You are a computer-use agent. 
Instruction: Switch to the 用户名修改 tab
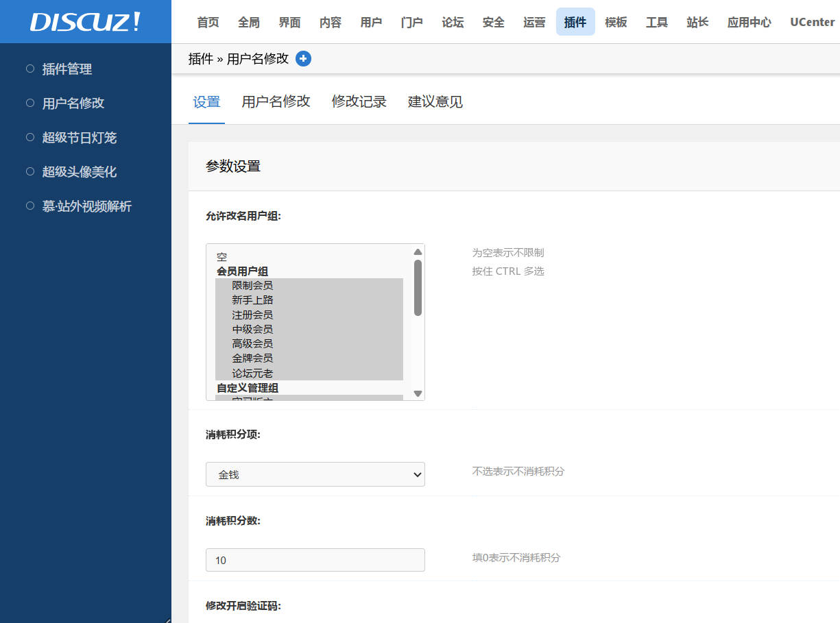pos(276,101)
